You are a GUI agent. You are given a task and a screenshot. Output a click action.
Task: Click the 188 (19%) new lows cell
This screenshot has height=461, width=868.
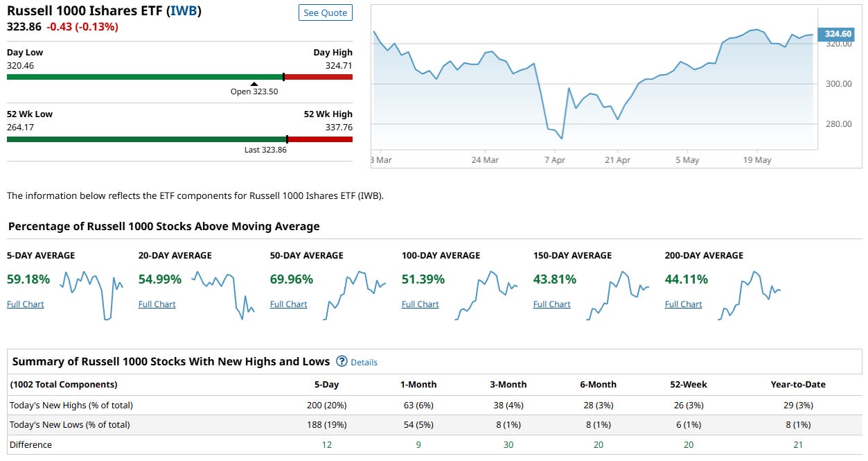[x=326, y=424]
